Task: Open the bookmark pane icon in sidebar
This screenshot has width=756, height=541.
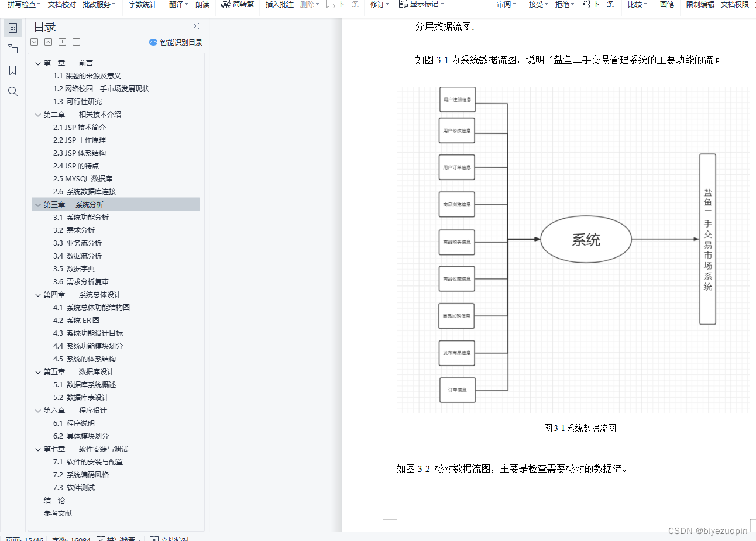Action: pos(13,70)
